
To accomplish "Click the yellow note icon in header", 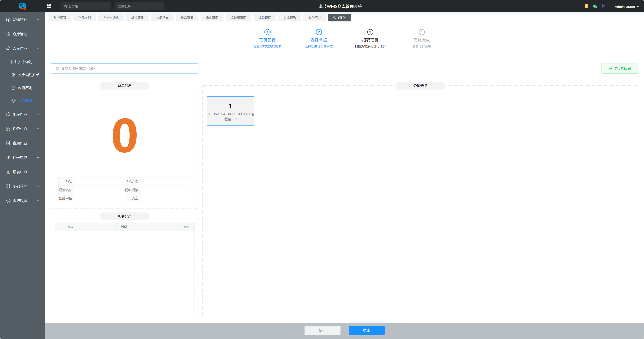I will pyautogui.click(x=586, y=6).
